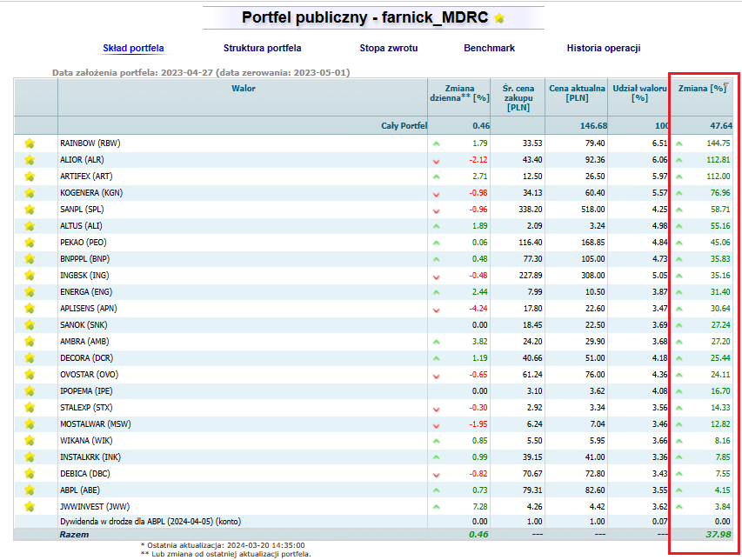Select the ALIOR (ALR) stock name
The width and height of the screenshot is (742, 560).
pos(82,160)
